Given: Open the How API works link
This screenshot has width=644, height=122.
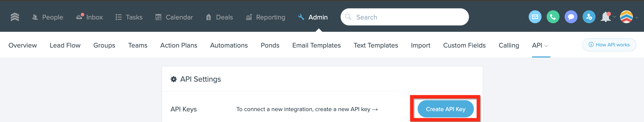Looking at the screenshot, I should click(x=609, y=45).
